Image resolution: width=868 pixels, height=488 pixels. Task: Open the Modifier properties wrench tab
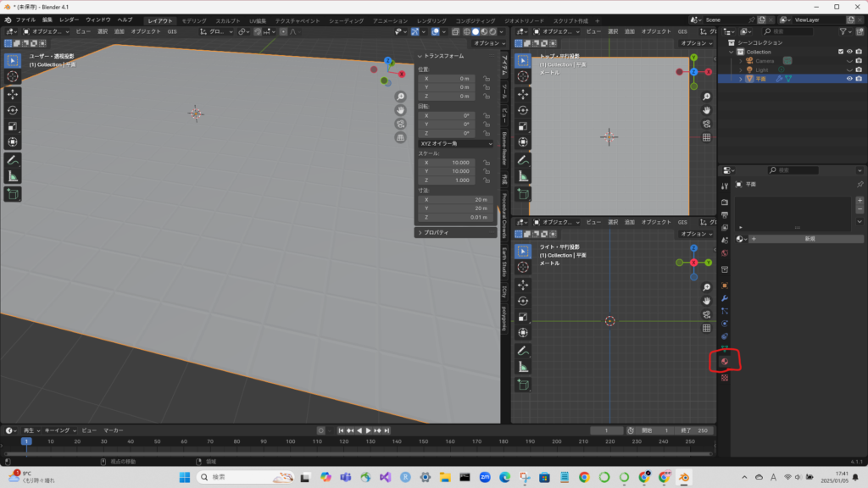point(725,298)
